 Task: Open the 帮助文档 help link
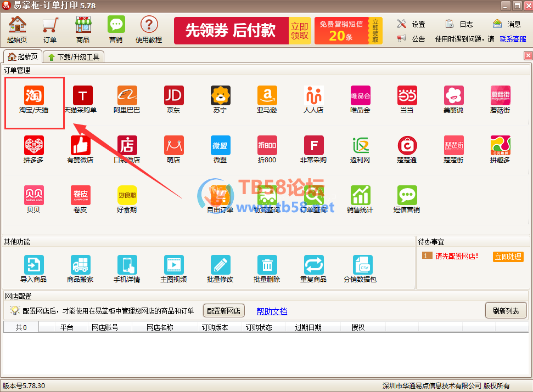coord(272,311)
